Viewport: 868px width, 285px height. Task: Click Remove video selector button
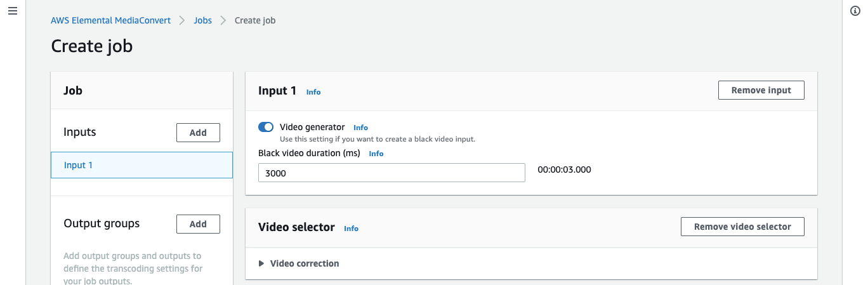[x=742, y=227]
